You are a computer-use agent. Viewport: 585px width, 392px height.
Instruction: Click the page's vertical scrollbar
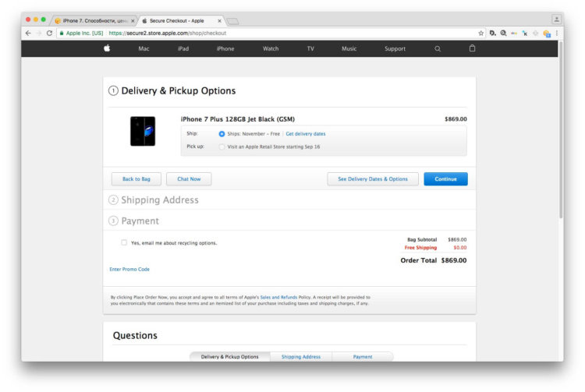[561, 129]
